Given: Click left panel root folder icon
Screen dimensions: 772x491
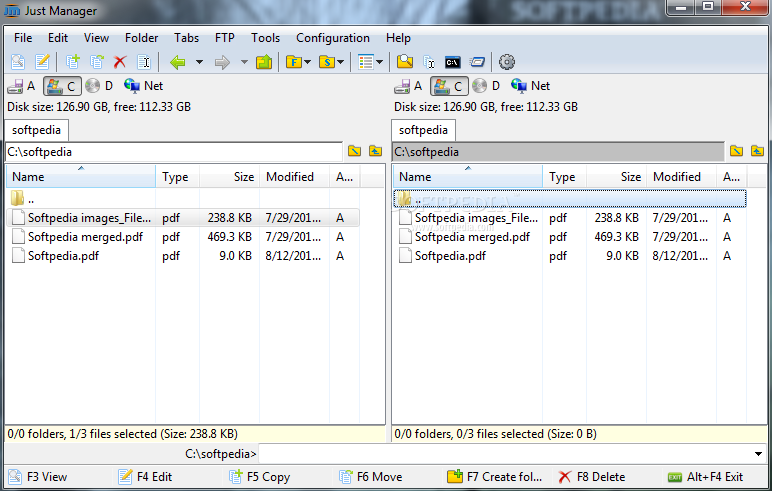Looking at the screenshot, I should pyautogui.click(x=354, y=151).
